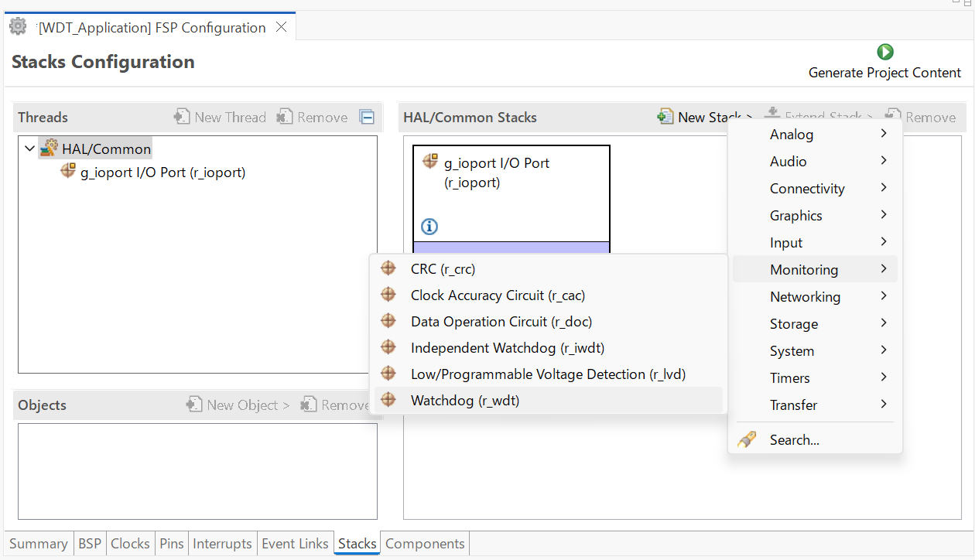
Task: Switch to the Clocks tab
Action: (130, 544)
